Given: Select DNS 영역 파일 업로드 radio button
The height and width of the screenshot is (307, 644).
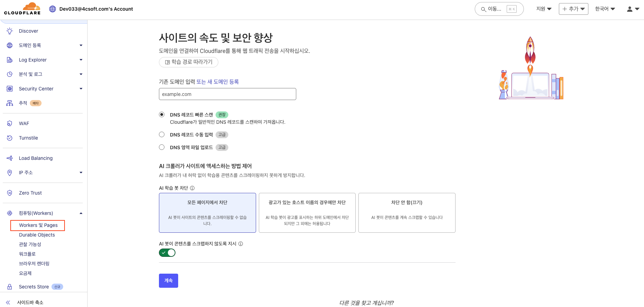Looking at the screenshot, I should 162,147.
